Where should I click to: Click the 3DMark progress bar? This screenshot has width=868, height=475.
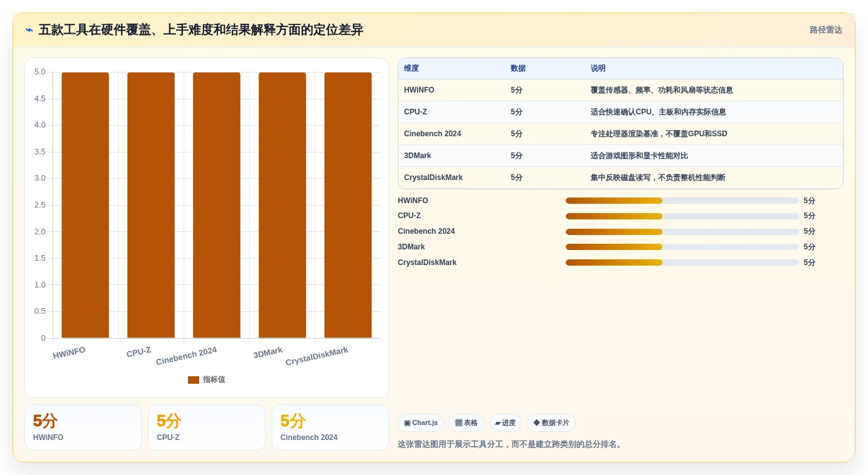(x=682, y=247)
